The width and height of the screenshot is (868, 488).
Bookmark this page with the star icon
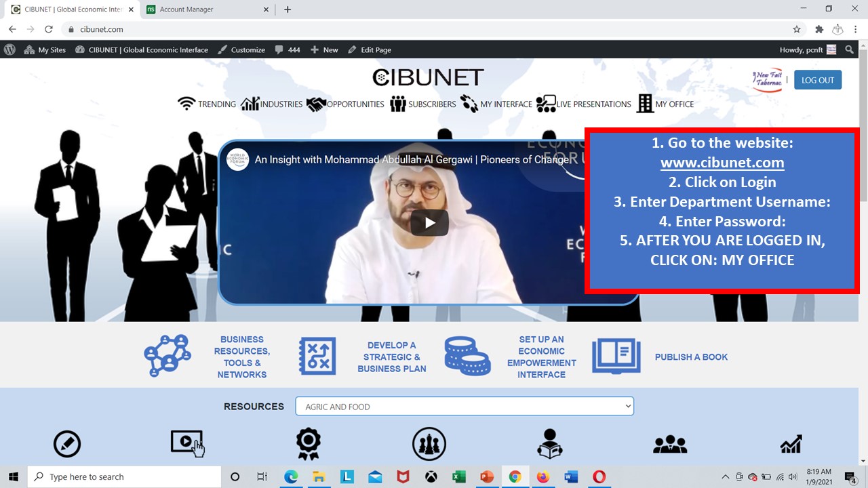click(x=797, y=29)
